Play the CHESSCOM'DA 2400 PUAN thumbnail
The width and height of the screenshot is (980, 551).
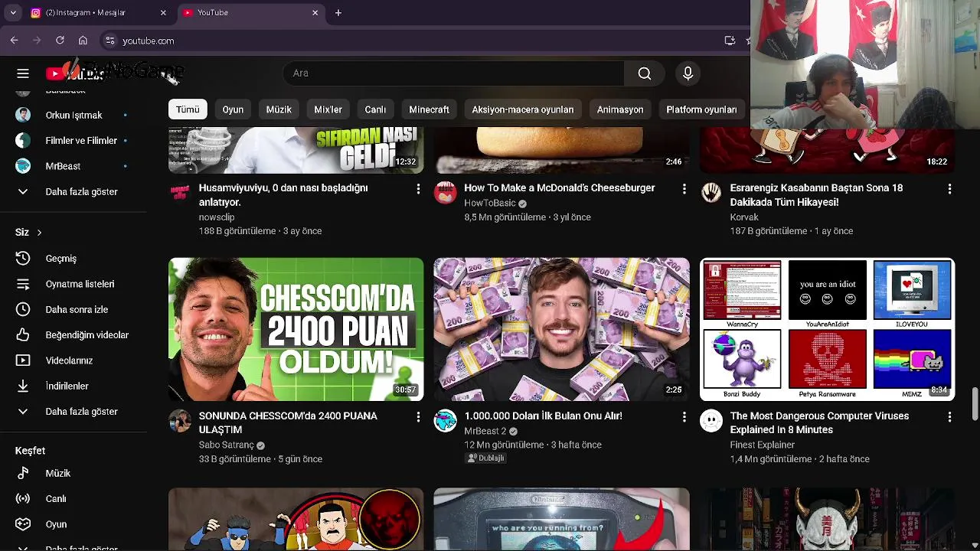tap(296, 329)
